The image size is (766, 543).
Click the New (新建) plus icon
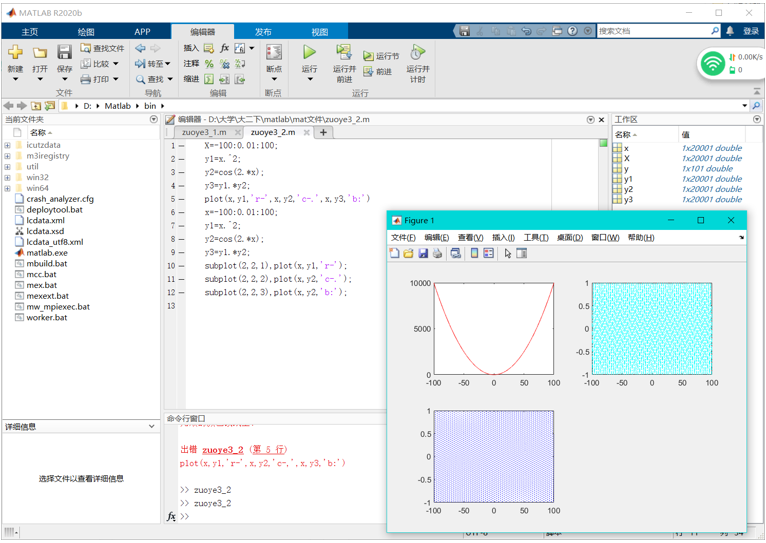(15, 52)
